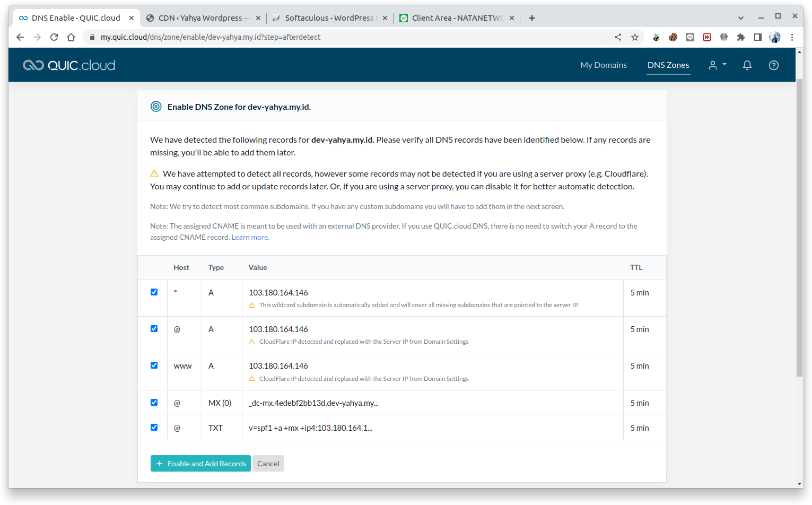The image size is (812, 505).
Task: Go to the My Domains section
Action: 603,65
